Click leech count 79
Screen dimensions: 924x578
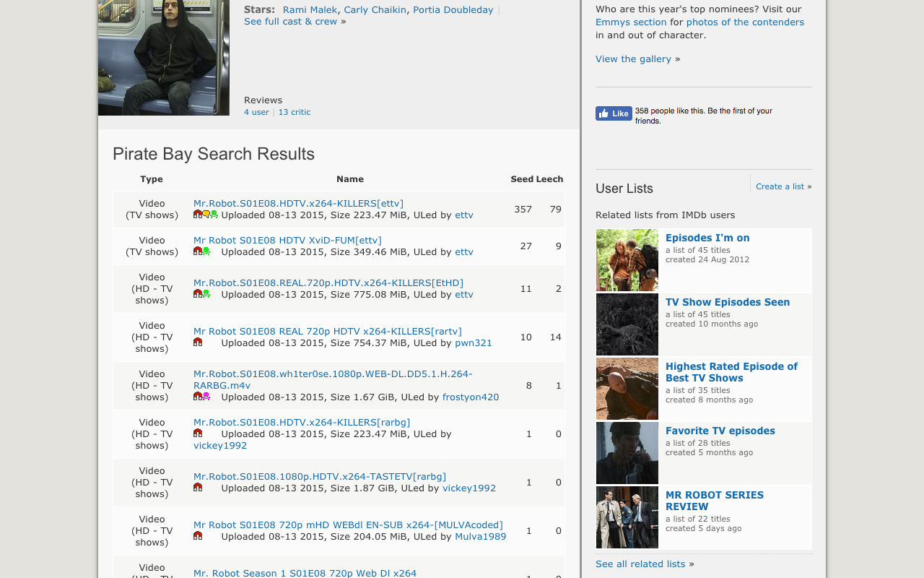coord(555,209)
